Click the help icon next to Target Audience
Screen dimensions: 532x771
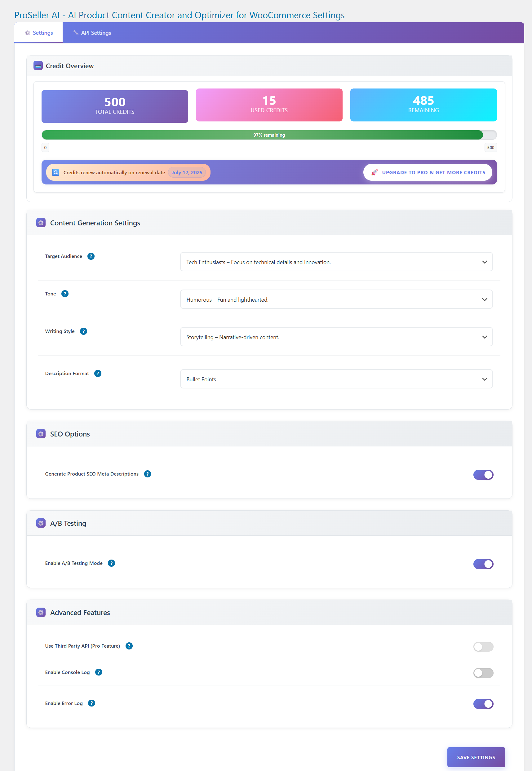pyautogui.click(x=91, y=256)
